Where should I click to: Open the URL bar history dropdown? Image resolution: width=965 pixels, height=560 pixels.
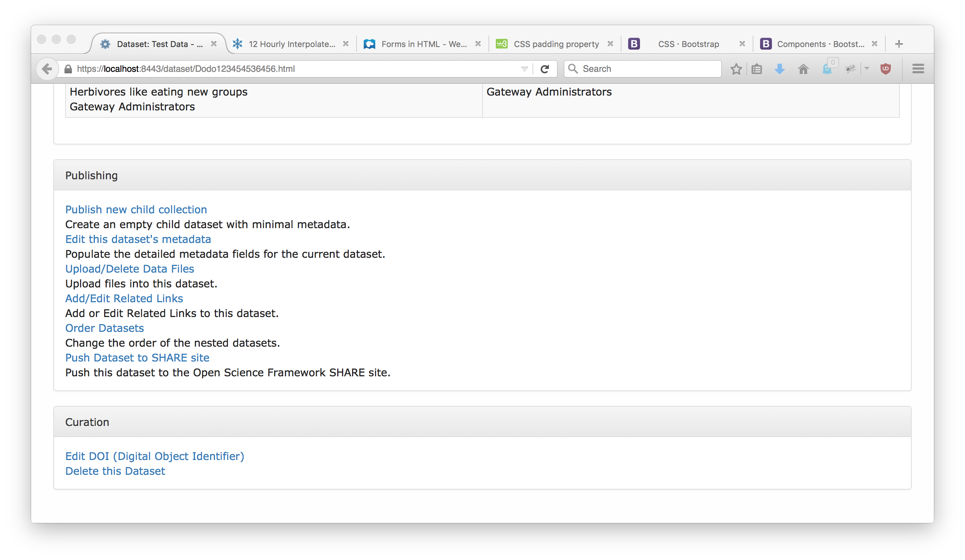click(524, 69)
